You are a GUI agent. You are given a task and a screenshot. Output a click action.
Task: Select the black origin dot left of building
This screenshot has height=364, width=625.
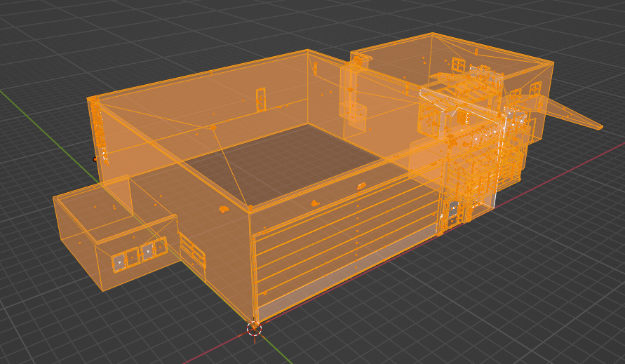click(x=95, y=159)
